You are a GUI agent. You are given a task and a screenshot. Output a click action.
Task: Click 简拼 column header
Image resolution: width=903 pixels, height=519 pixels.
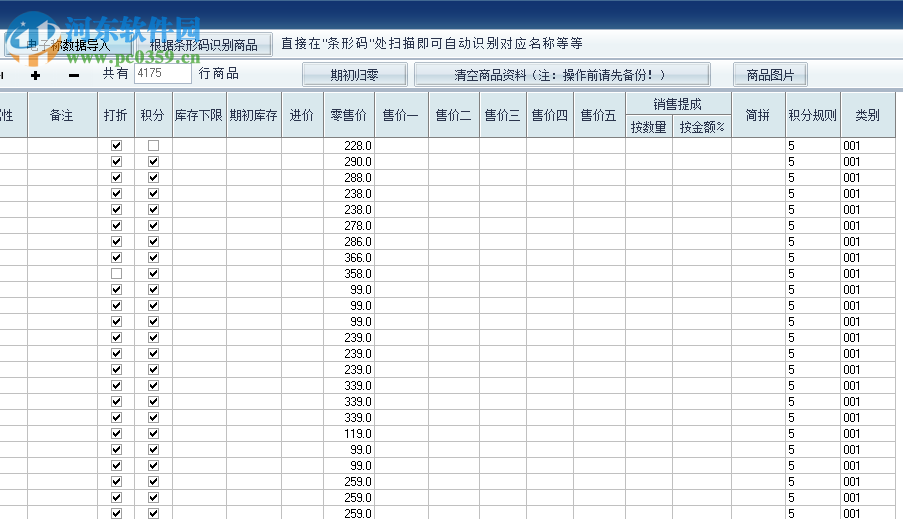pos(758,115)
